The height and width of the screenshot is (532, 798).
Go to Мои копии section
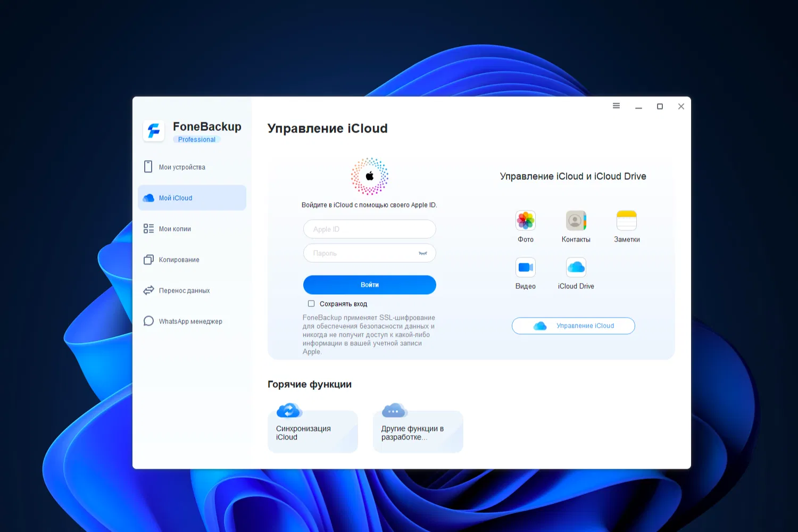point(192,229)
